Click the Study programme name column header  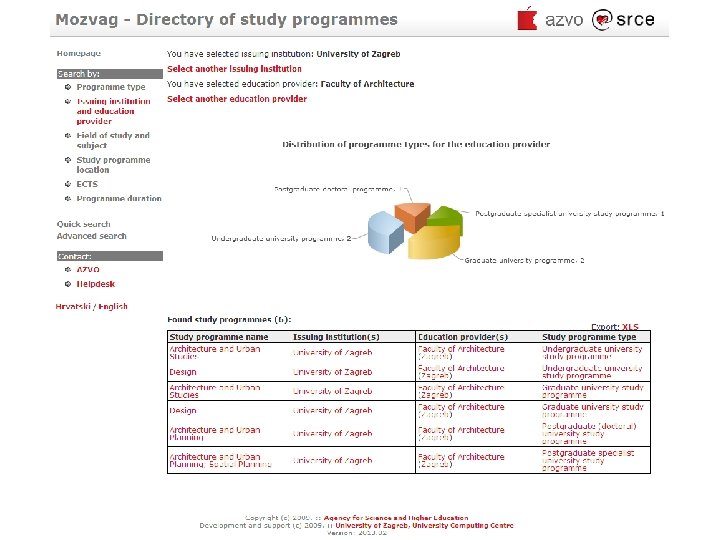[x=219, y=337]
